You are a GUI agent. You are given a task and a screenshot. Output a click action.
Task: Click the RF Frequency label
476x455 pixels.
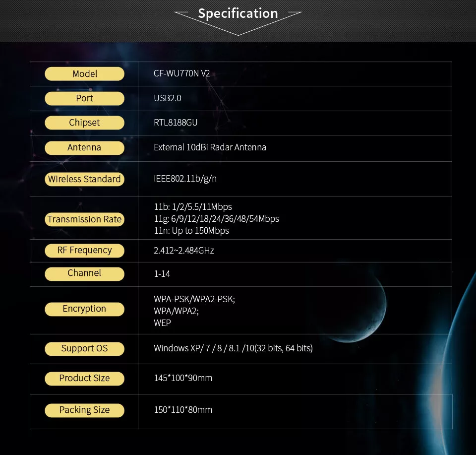coord(84,250)
